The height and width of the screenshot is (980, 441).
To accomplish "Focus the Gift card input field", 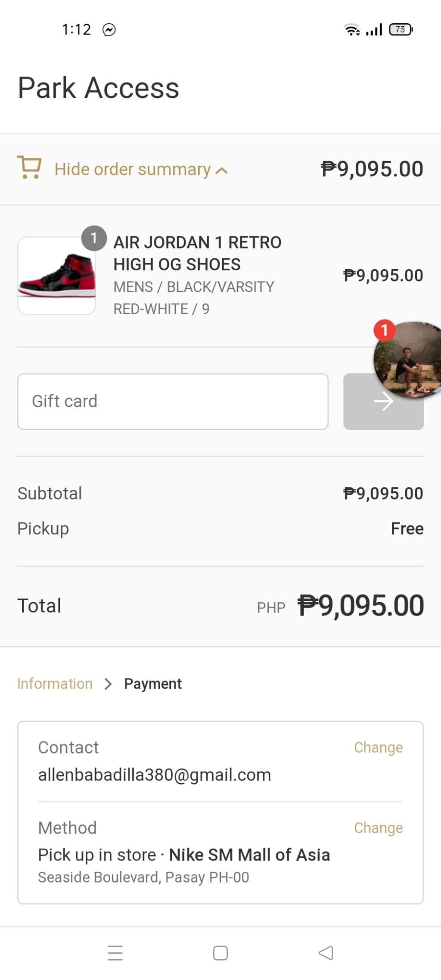I will pos(173,401).
